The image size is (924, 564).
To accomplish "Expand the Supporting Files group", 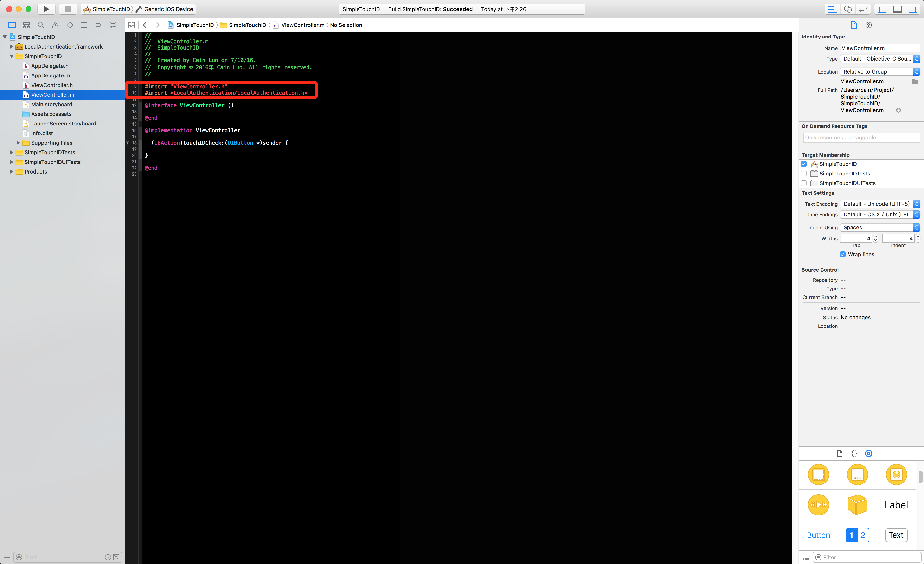I will (18, 143).
